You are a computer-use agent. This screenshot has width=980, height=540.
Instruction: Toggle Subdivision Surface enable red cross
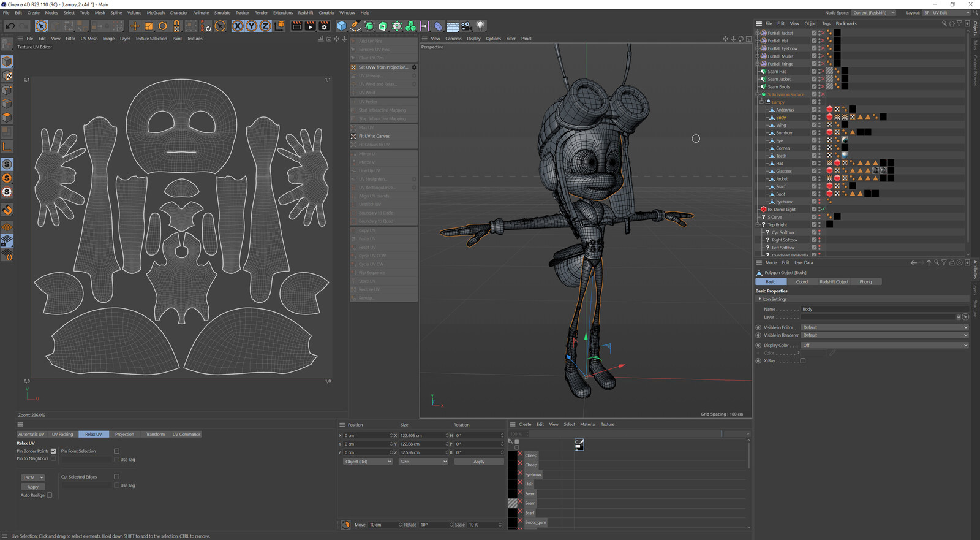823,94
